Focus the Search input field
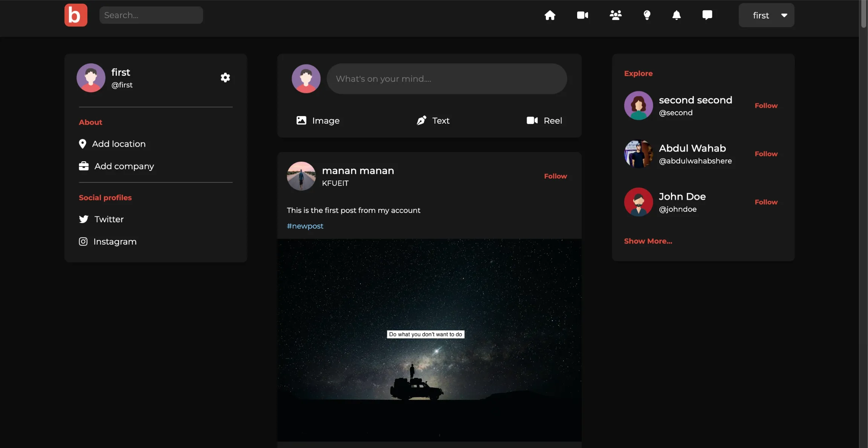868x448 pixels. coord(151,15)
